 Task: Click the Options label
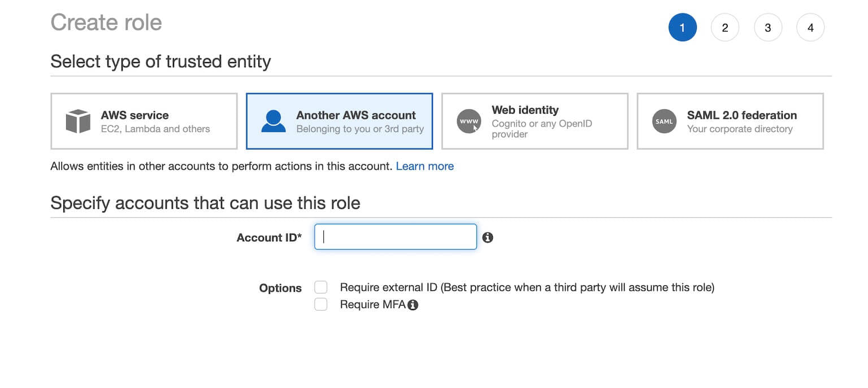point(280,288)
